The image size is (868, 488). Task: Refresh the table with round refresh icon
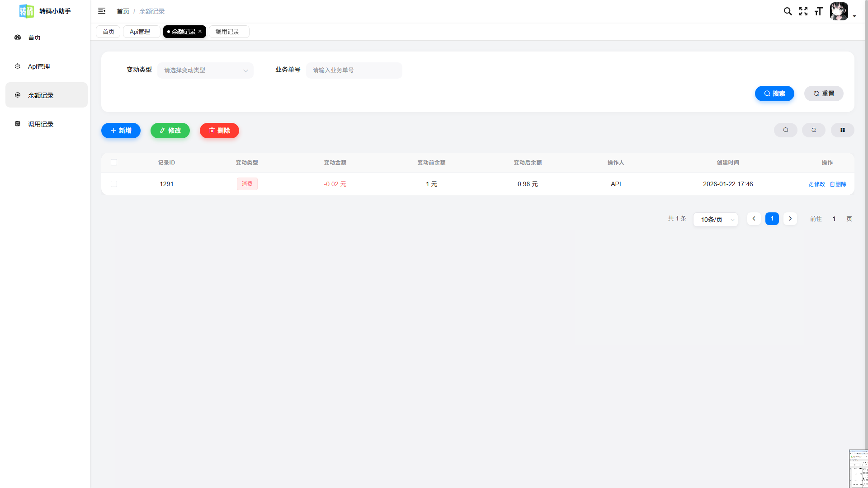click(814, 130)
